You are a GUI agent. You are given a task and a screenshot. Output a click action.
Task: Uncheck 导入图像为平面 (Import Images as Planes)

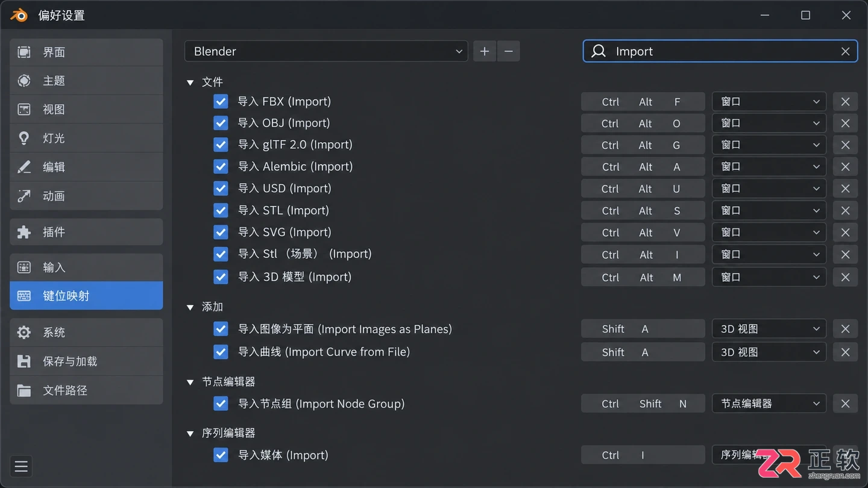(x=221, y=329)
